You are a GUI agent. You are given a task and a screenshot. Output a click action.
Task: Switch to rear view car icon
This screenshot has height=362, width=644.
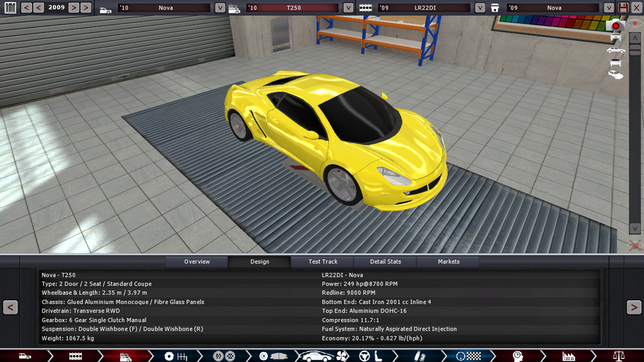pos(616,63)
